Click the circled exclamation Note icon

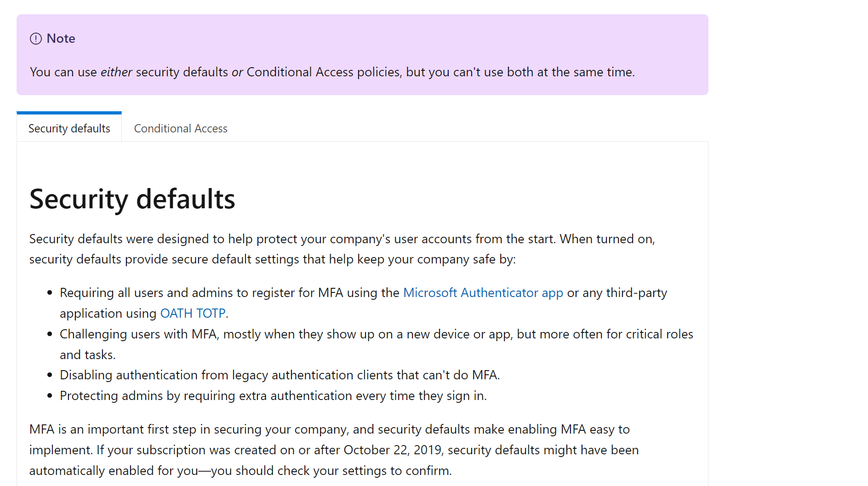[x=36, y=39]
